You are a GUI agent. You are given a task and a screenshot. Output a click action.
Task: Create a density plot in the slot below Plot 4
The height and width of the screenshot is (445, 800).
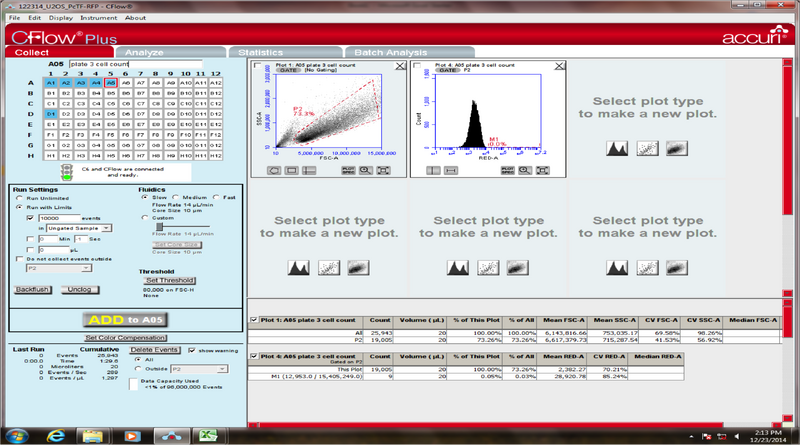518,268
